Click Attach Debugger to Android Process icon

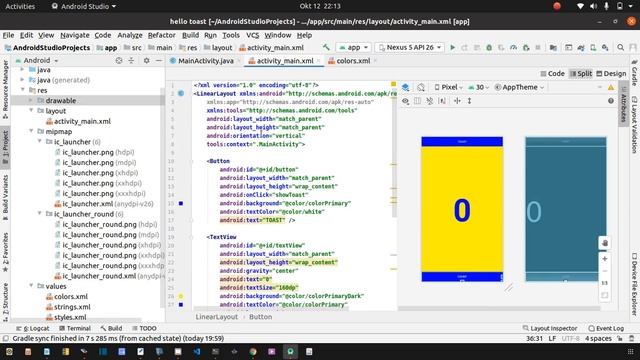(526, 48)
